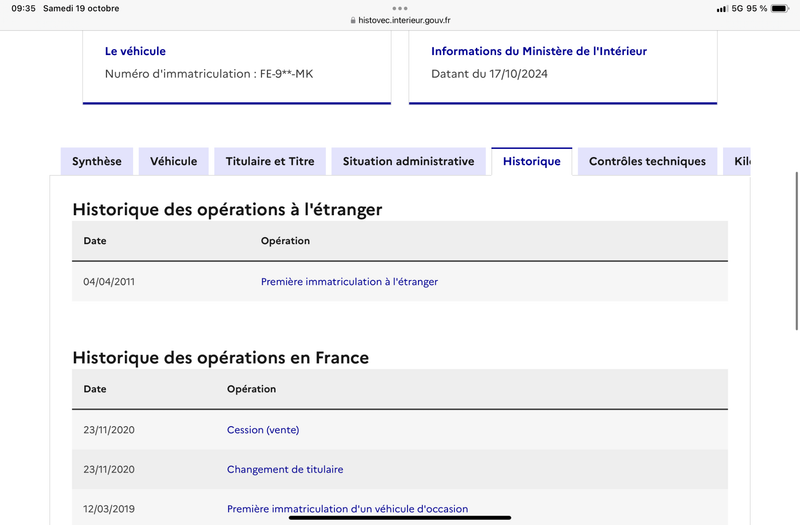Image resolution: width=800 pixels, height=525 pixels.
Task: Click the Datant du 17/10/2024 text
Action: tap(489, 74)
